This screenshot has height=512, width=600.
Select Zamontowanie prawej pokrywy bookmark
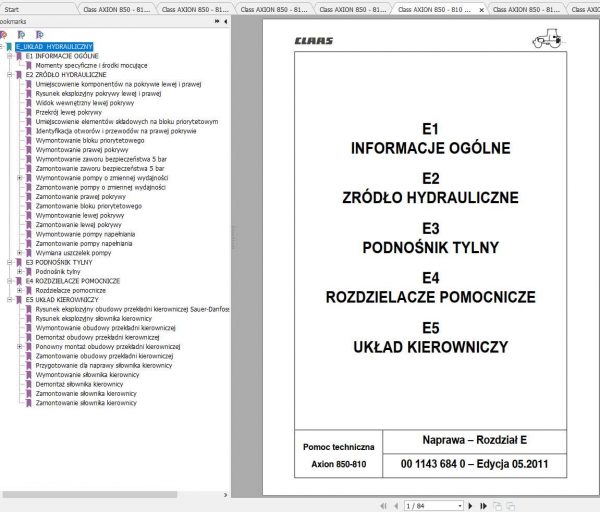pyautogui.click(x=81, y=197)
